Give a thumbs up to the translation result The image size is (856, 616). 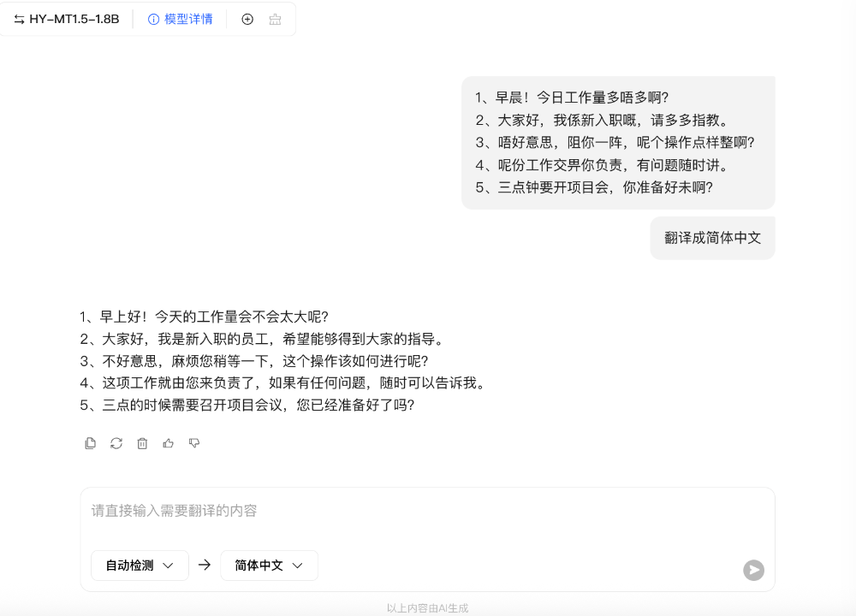[168, 443]
